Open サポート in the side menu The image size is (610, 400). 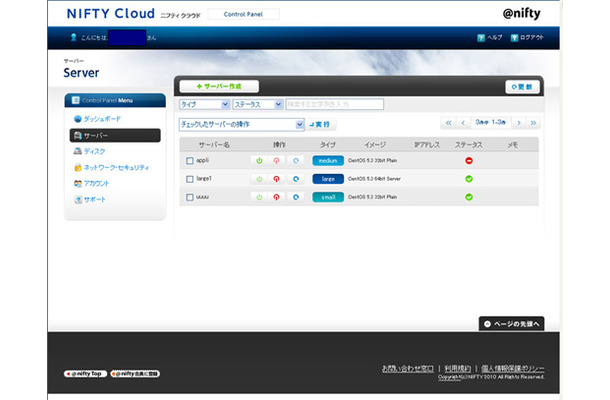coord(90,200)
